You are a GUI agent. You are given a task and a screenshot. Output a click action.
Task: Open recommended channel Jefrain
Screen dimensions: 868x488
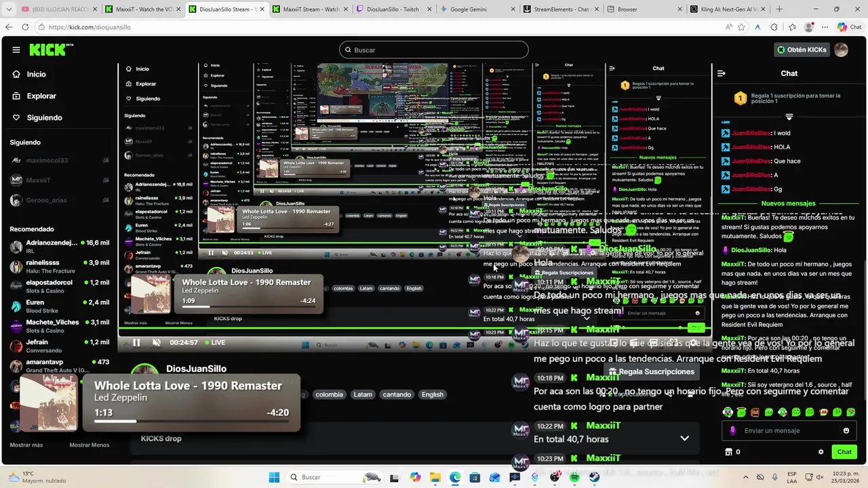coord(59,346)
